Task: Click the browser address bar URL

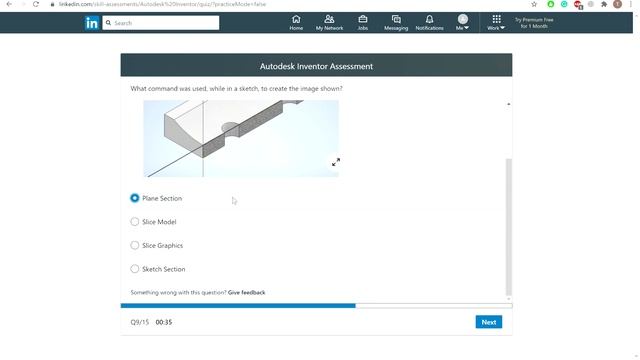Action: coord(162,4)
